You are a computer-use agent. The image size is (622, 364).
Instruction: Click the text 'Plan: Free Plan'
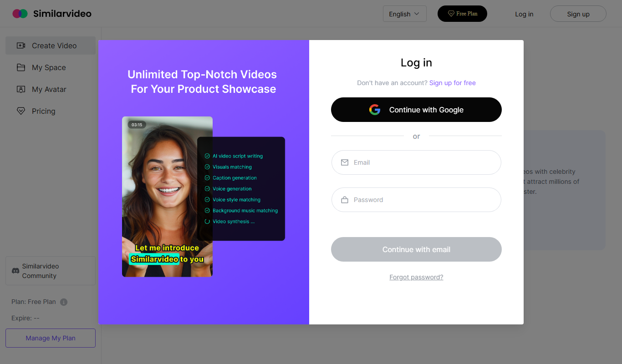point(34,302)
